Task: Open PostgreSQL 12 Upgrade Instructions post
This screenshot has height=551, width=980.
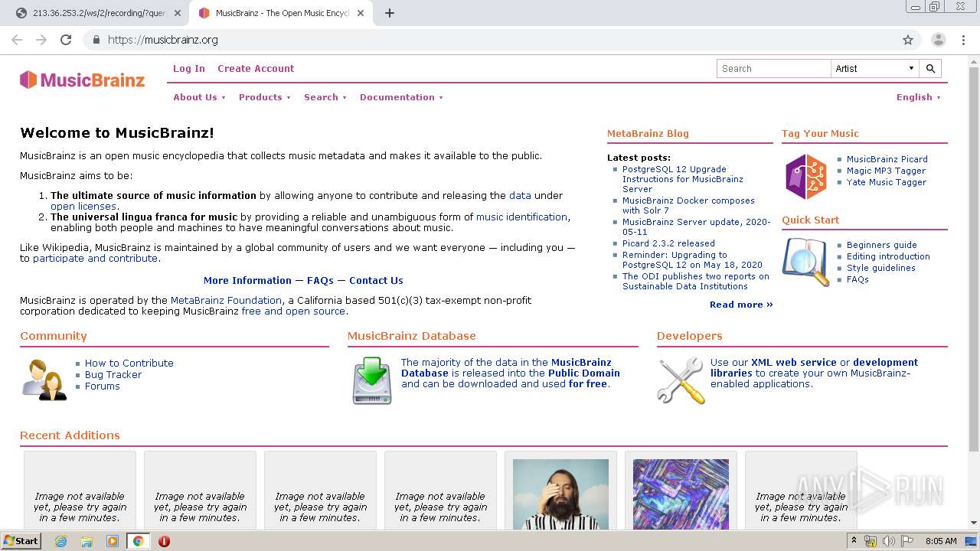Action: 683,179
